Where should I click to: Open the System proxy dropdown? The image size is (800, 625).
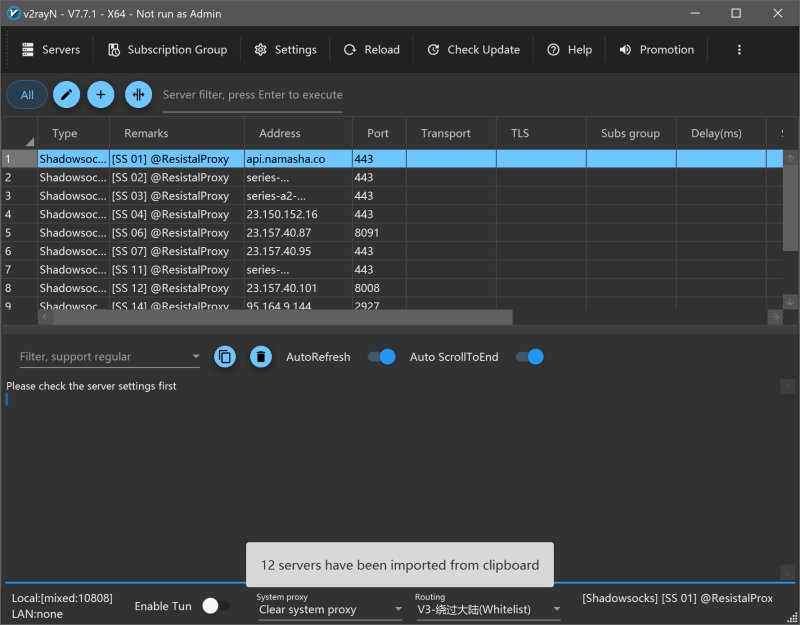pos(329,609)
